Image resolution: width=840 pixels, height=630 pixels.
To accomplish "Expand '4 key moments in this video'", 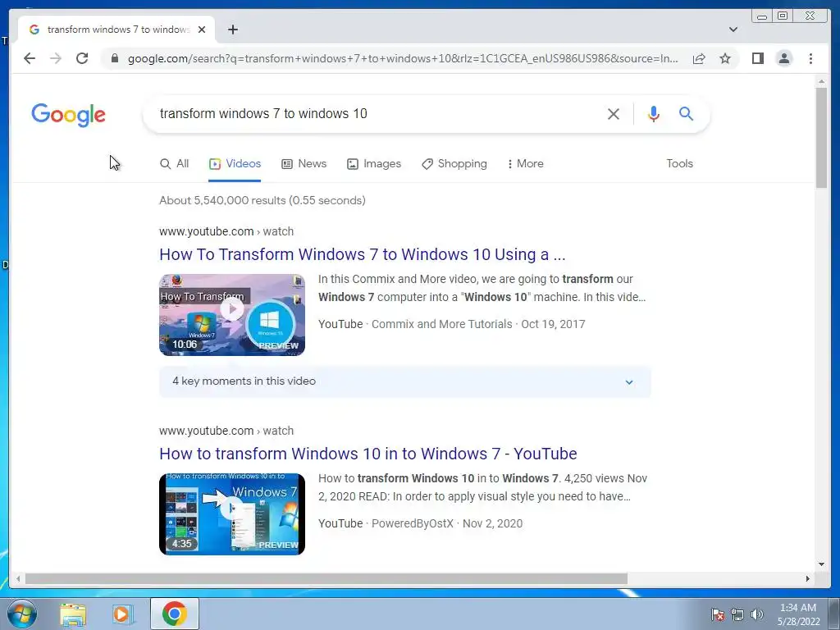I will tap(405, 381).
